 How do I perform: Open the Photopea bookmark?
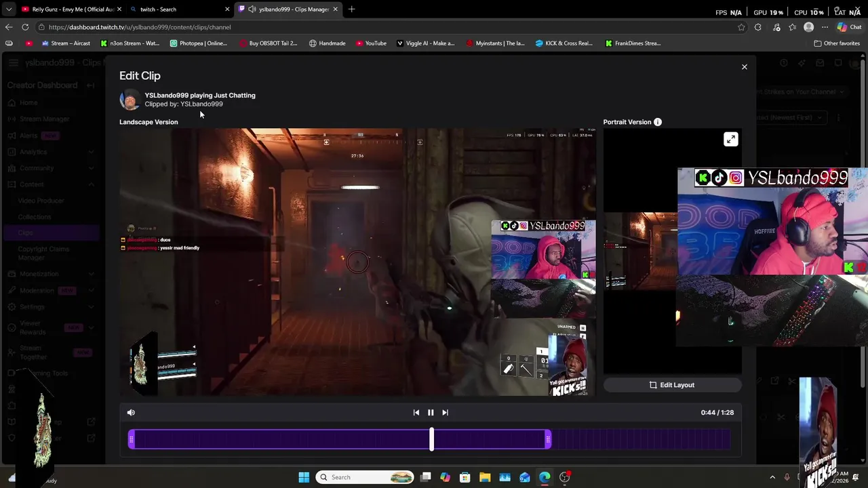coord(198,43)
